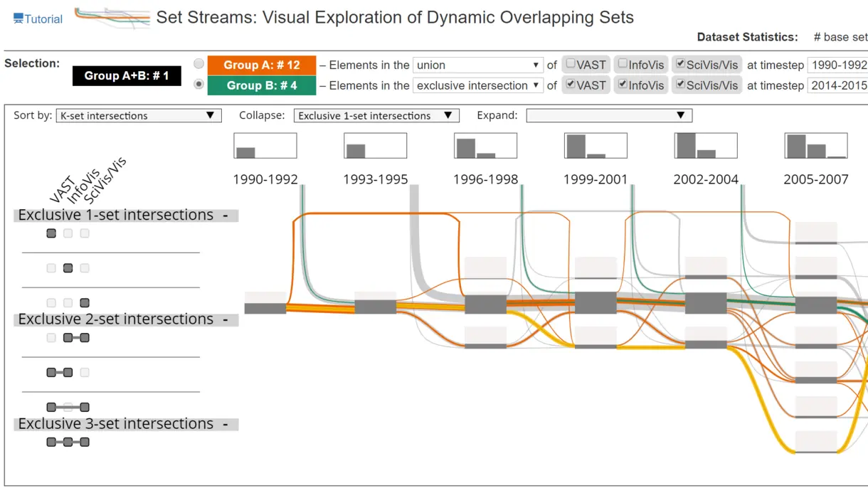Click the 2002-2004 bar chart thumbnail
The height and width of the screenshot is (488, 868).
[706, 145]
